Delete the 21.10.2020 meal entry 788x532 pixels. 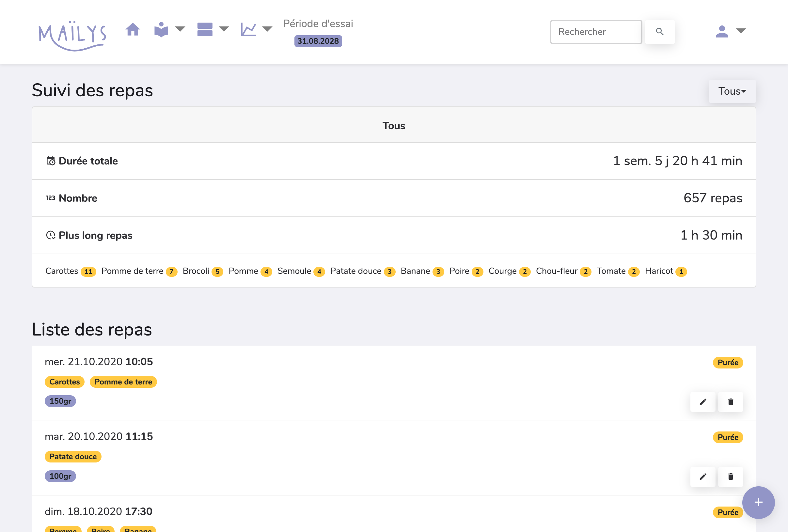(x=731, y=402)
